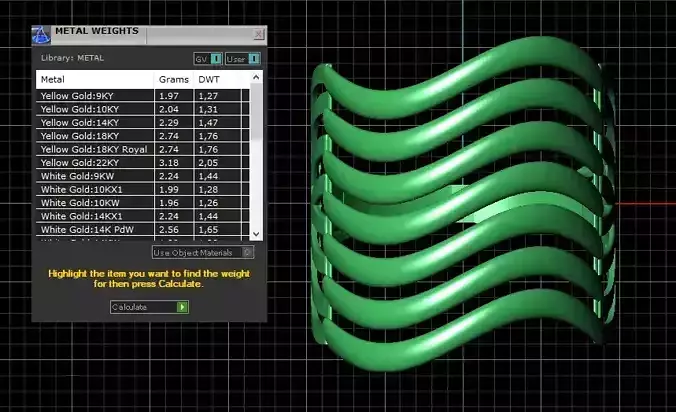Click the Metal Weights logo icon
The height and width of the screenshot is (412, 676).
pos(41,35)
